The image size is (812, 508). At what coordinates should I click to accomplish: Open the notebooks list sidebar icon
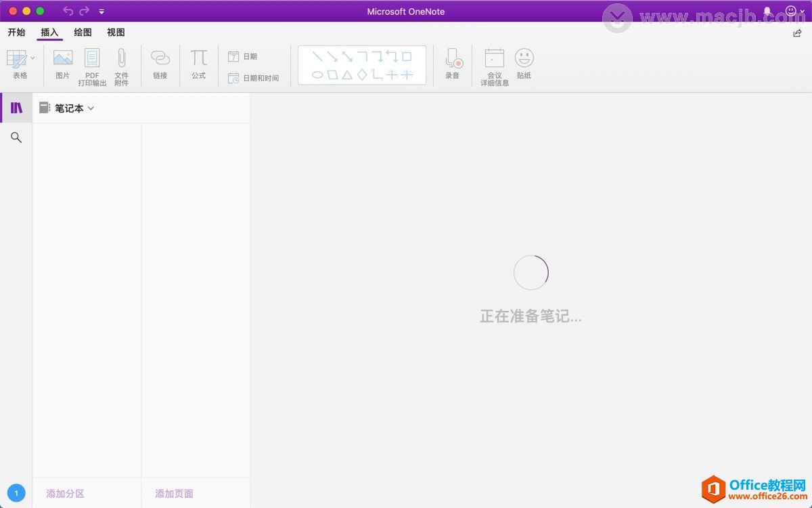coord(16,107)
